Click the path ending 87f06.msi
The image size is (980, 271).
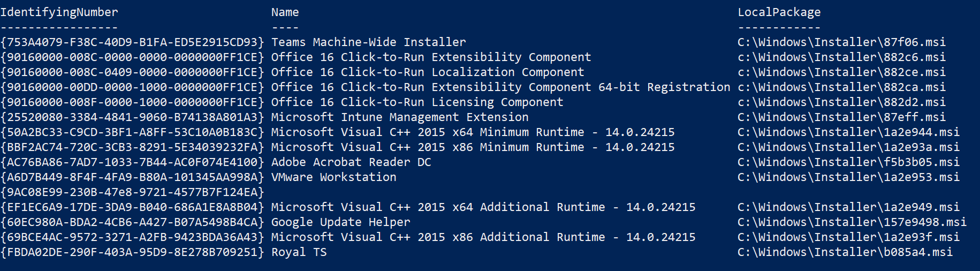point(842,42)
